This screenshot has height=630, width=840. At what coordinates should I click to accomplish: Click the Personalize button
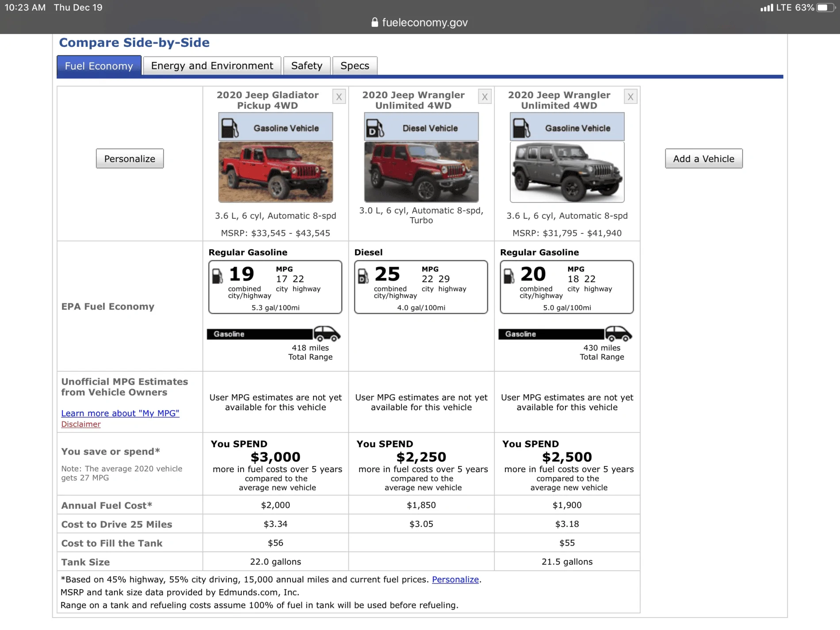pyautogui.click(x=130, y=159)
